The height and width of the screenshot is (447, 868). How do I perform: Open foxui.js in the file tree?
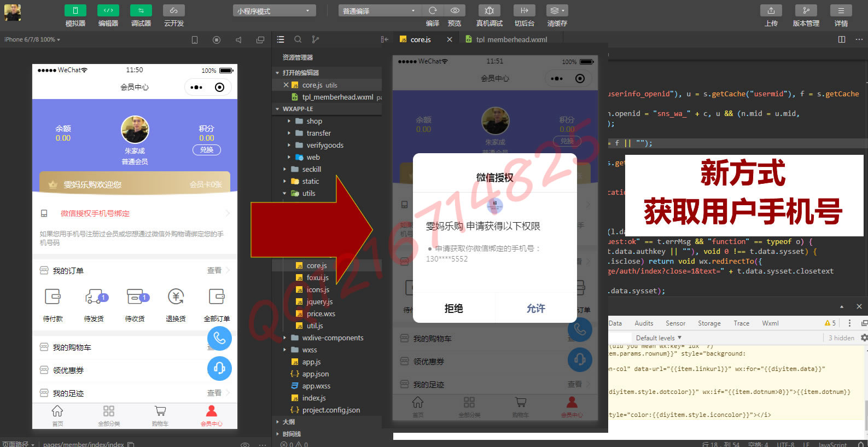pyautogui.click(x=317, y=277)
